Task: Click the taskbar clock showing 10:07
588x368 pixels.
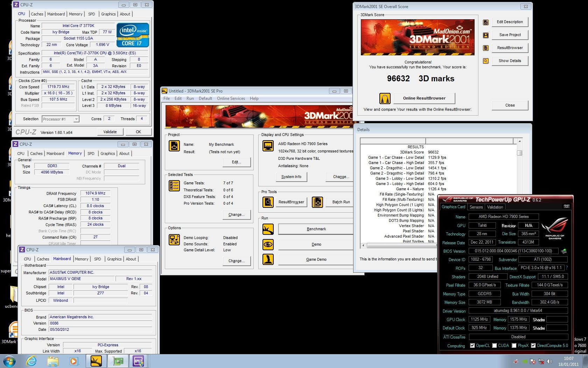Action: (568, 361)
